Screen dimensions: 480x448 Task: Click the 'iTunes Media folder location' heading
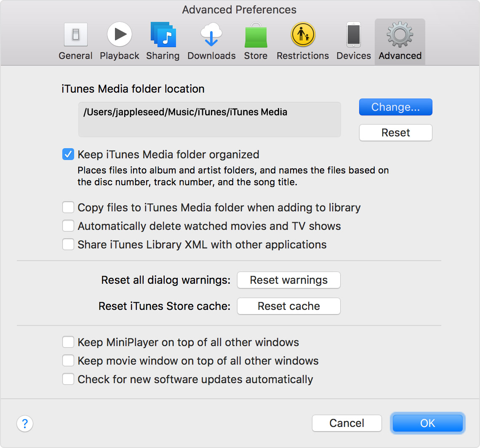click(133, 89)
